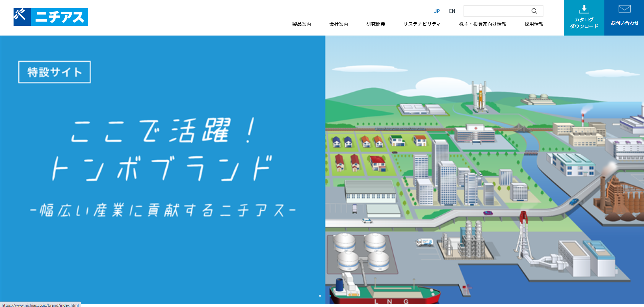
Task: Open the 株主・投資家向け情報 menu
Action: pos(482,24)
